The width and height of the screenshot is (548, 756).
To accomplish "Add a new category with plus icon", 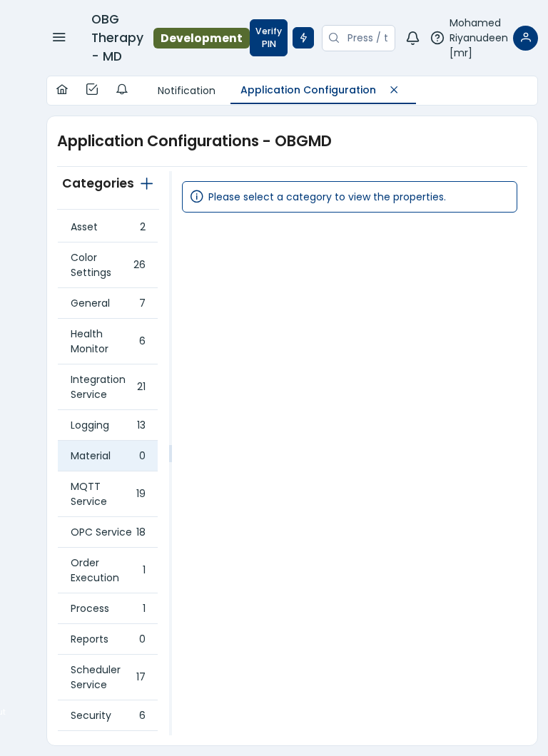I will pyautogui.click(x=147, y=184).
